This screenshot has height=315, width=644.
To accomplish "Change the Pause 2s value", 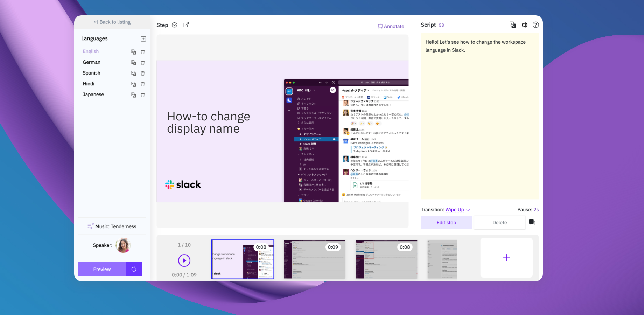I will click(536, 210).
